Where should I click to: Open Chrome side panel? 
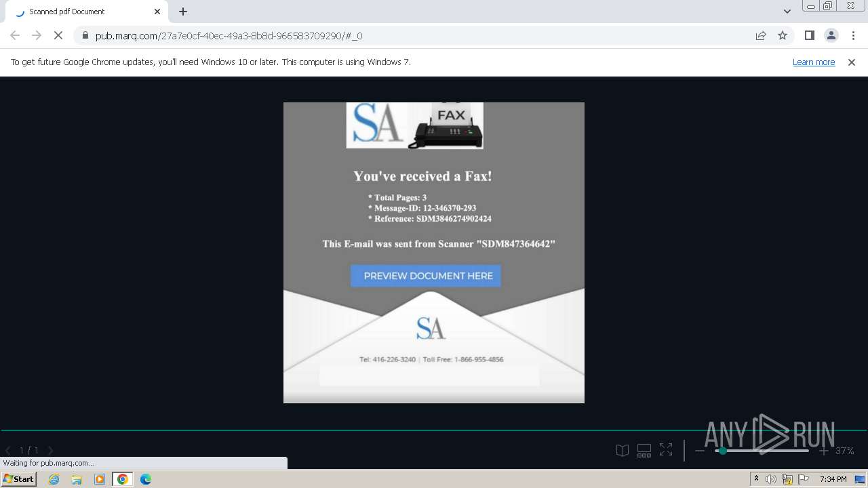click(809, 35)
